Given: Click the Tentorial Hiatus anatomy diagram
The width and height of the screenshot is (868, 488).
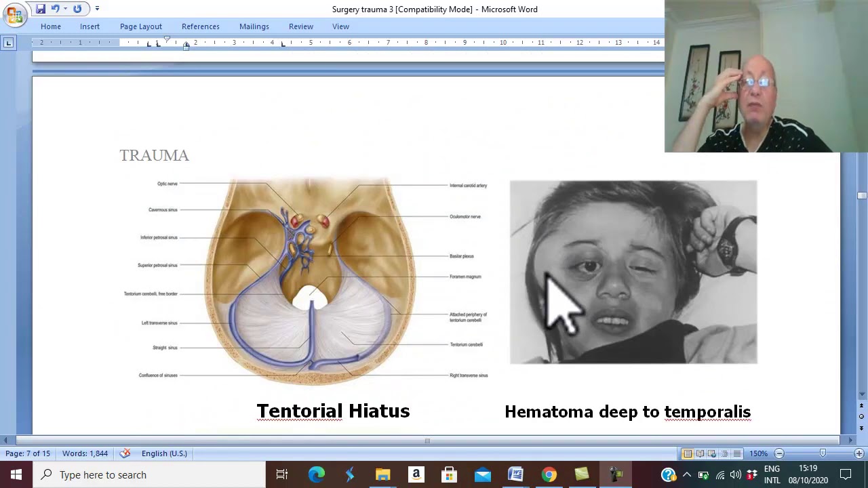Looking at the screenshot, I should [306, 281].
